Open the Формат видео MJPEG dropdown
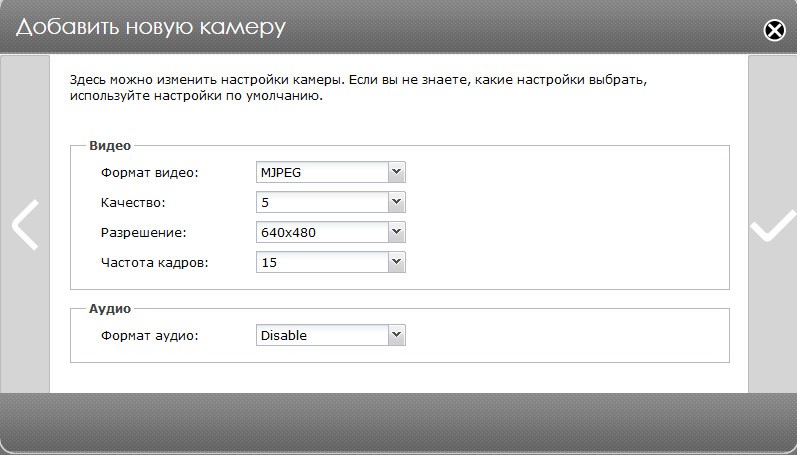 pos(322,173)
